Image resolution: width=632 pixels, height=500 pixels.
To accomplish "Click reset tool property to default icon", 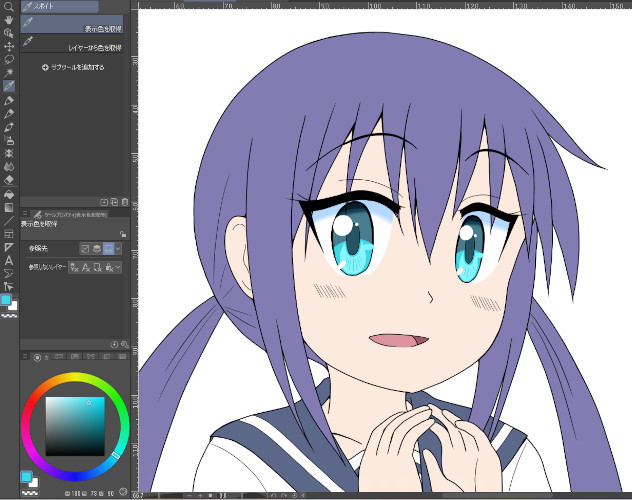I will [114, 344].
